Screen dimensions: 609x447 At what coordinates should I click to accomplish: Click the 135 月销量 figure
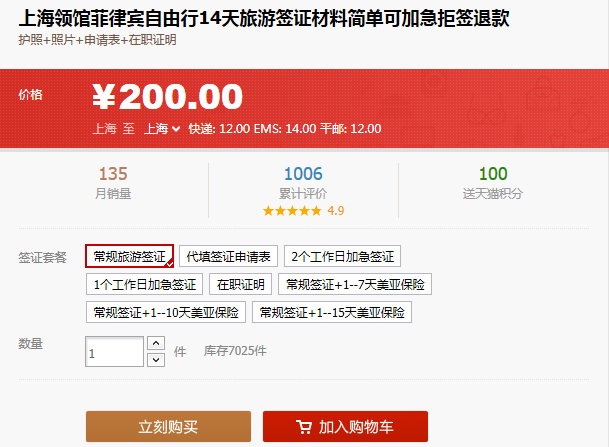click(113, 183)
